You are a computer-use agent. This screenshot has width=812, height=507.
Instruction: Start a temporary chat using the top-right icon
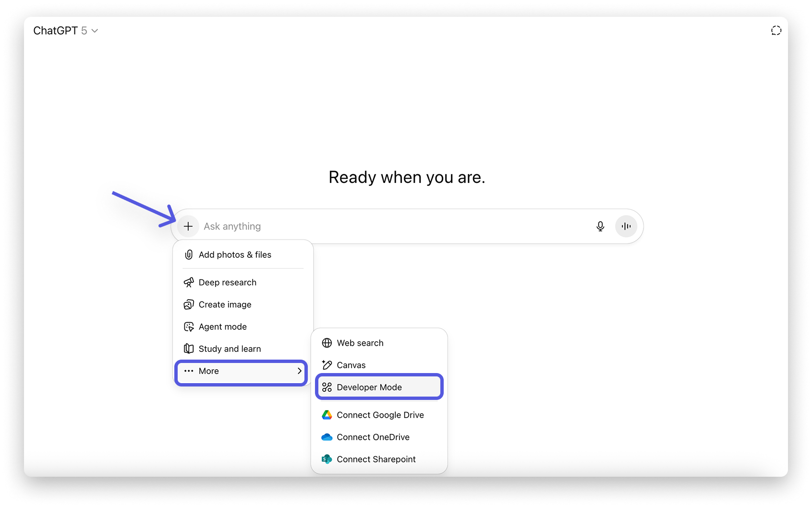point(776,30)
